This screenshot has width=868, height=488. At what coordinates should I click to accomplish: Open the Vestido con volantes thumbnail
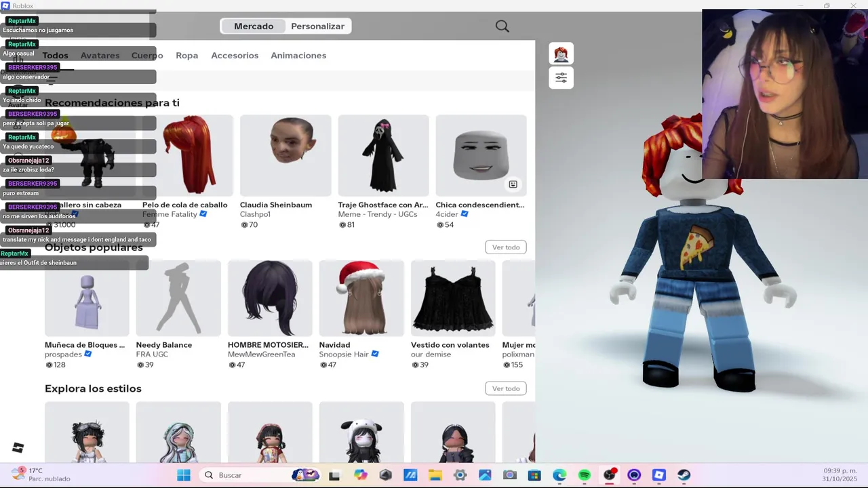[x=453, y=298]
